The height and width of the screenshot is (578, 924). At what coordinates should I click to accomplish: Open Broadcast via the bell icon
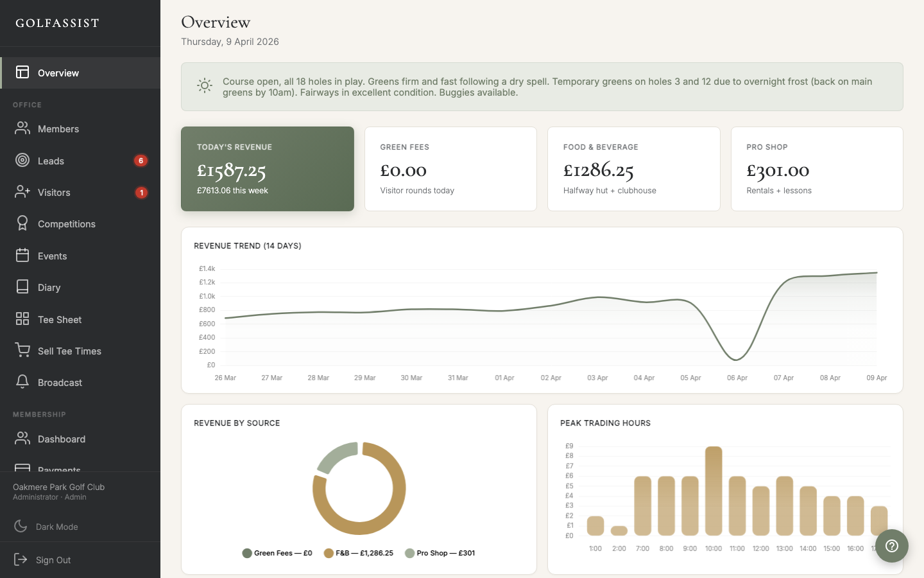coord(22,382)
